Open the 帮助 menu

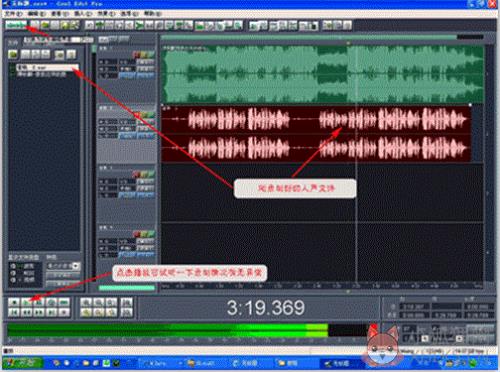(152, 14)
